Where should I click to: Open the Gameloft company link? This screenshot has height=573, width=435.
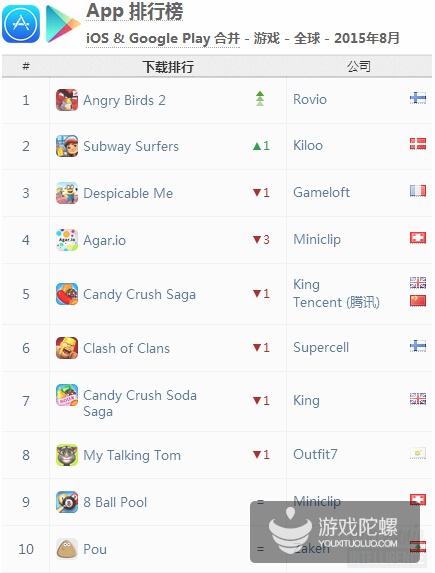321,192
